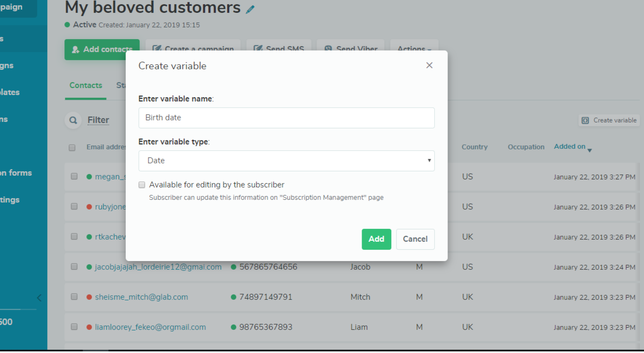Click the Birth date variable name field
Image resolution: width=644 pixels, height=353 pixels.
pos(287,118)
